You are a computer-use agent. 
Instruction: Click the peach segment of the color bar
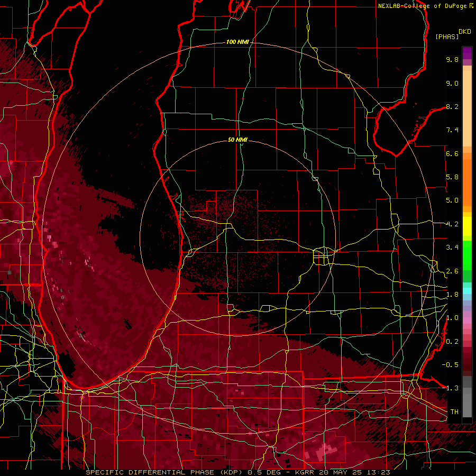(x=467, y=108)
